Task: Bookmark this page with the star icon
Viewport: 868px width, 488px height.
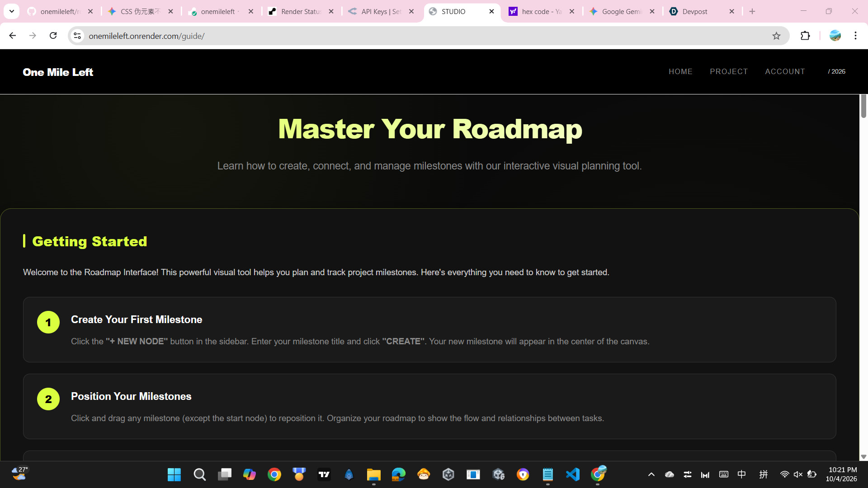Action: (776, 36)
